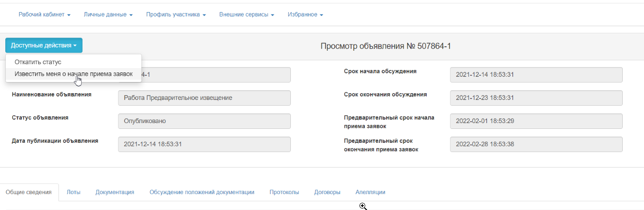The height and width of the screenshot is (210, 644).
Task: Go to the Документация tab
Action: 114,192
